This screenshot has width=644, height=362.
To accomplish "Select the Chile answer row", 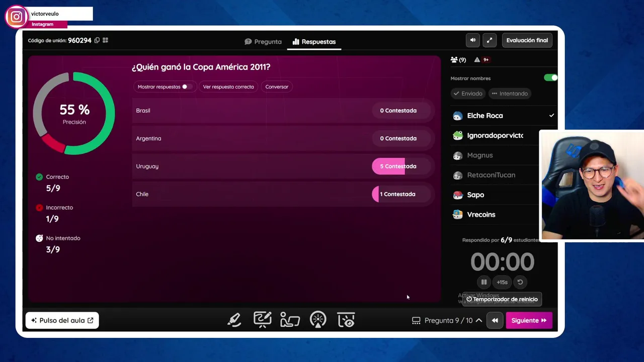I will click(x=284, y=194).
